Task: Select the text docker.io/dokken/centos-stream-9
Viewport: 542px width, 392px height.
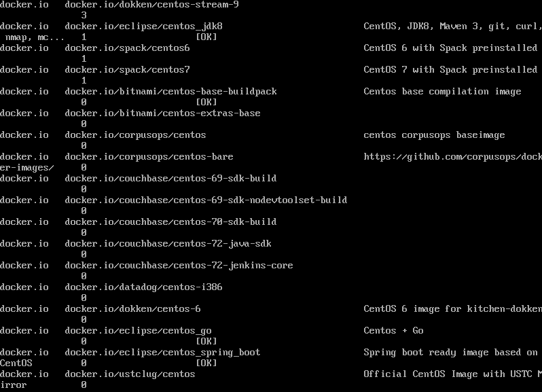Action: click(x=151, y=5)
